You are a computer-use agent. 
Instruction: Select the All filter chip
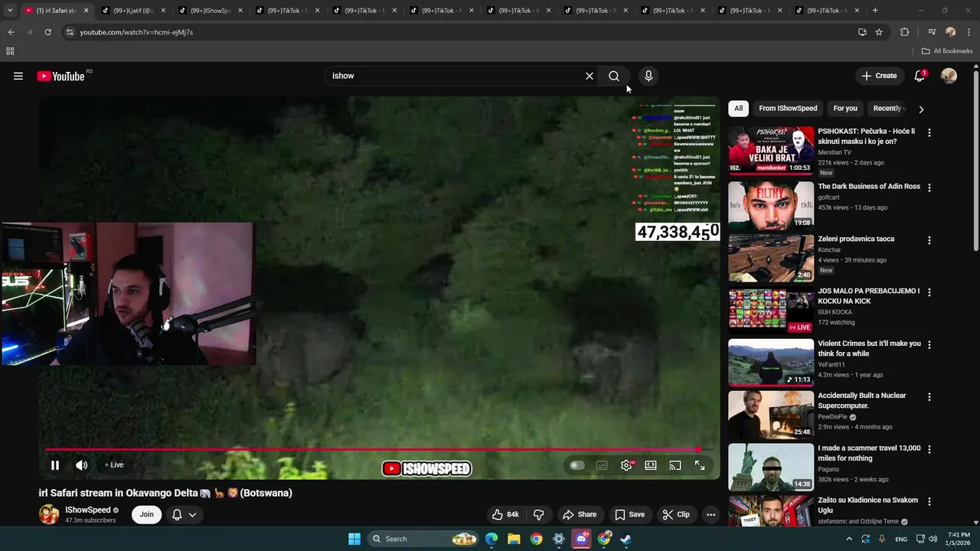click(738, 108)
